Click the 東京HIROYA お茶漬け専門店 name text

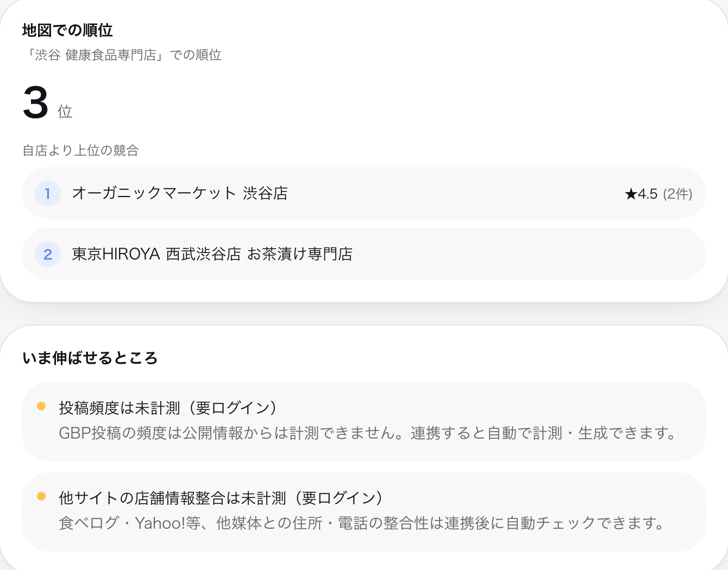212,254
